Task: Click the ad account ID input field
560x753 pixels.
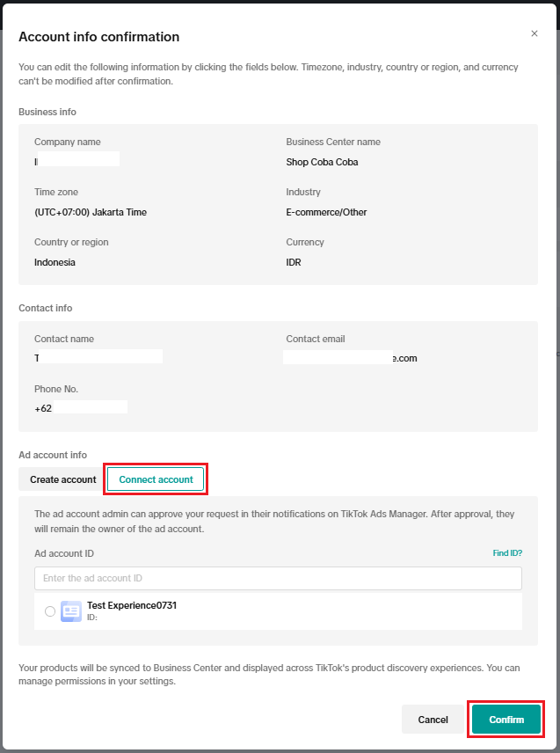Action: coord(278,578)
